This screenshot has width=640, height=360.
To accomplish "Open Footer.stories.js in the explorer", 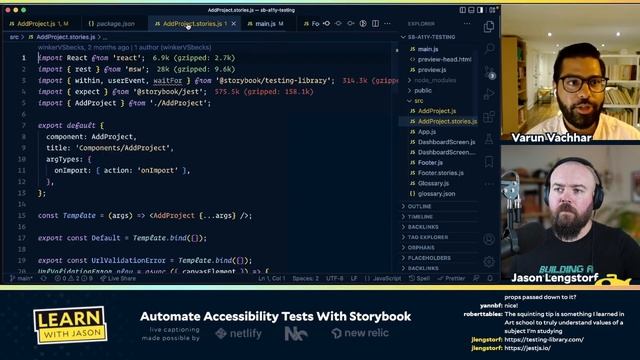I will pyautogui.click(x=440, y=173).
